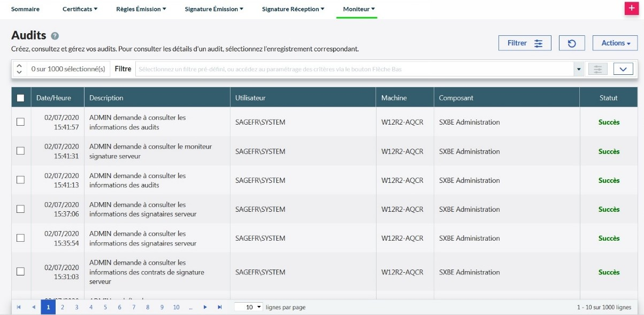644x315 pixels.
Task: Toggle the select-all checkbox in table header
Action: (x=20, y=98)
